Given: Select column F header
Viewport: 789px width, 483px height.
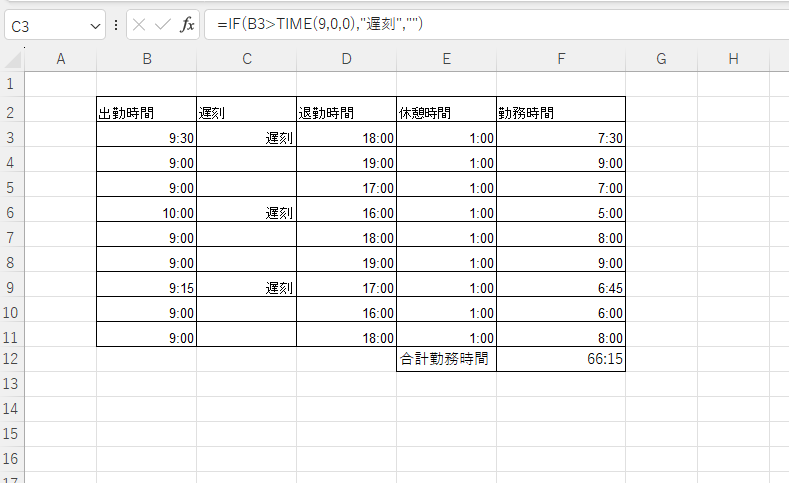Looking at the screenshot, I should coord(561,59).
